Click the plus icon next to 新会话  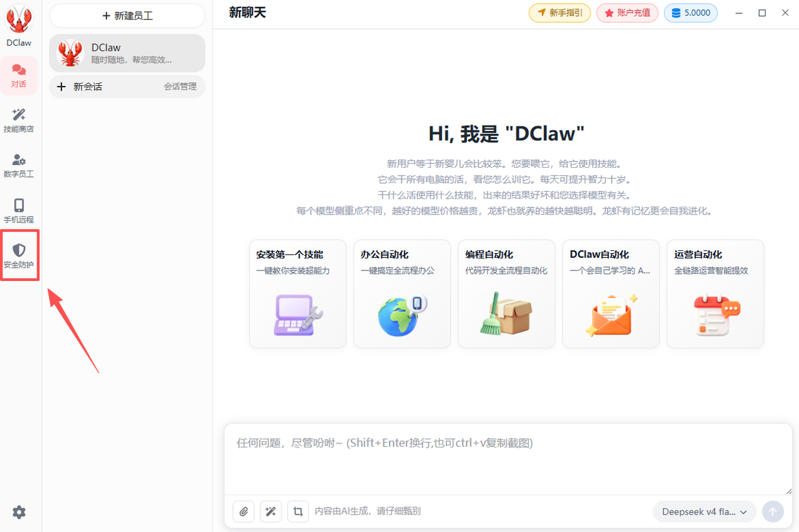62,87
